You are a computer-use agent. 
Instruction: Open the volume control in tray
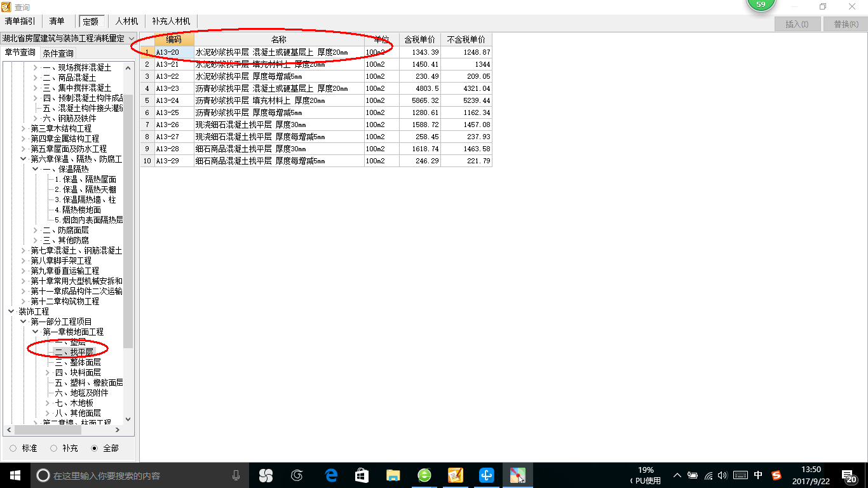pyautogui.click(x=722, y=475)
